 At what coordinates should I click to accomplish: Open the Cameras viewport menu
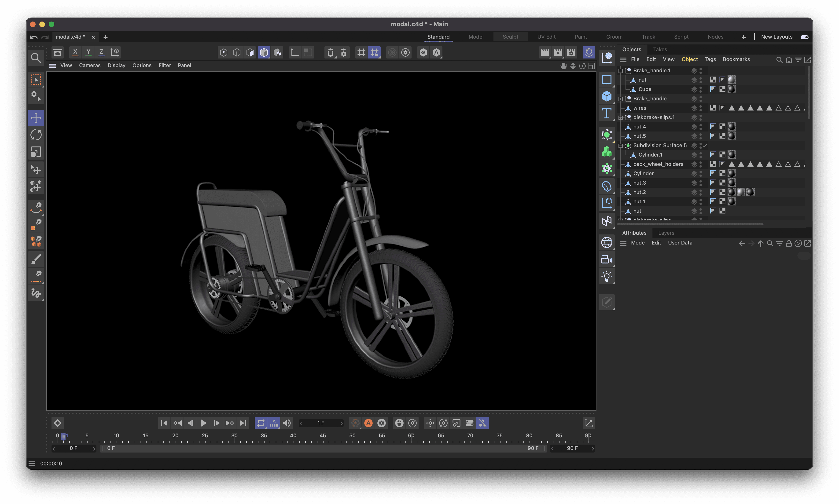coord(90,65)
